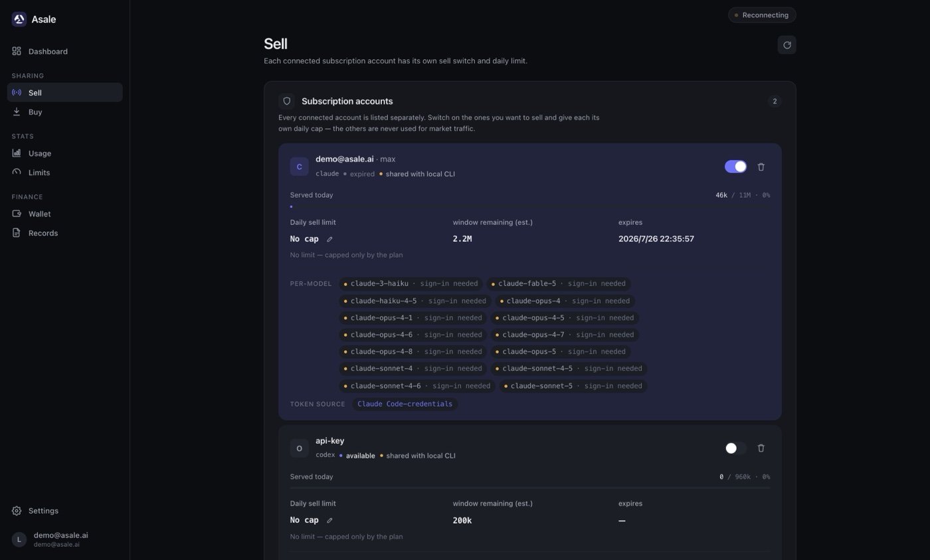Screen dimensions: 930x560
Task: Open the Wallet page
Action: [65, 213]
